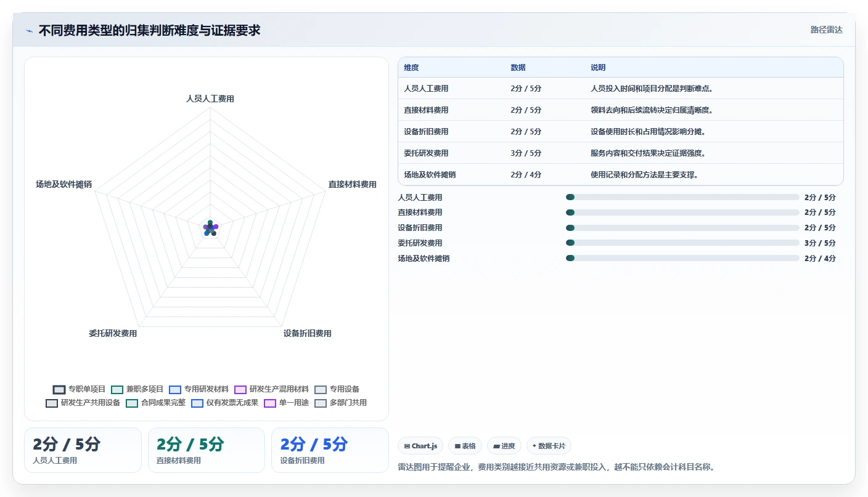Click the 路径雷达 label in header

tap(826, 30)
